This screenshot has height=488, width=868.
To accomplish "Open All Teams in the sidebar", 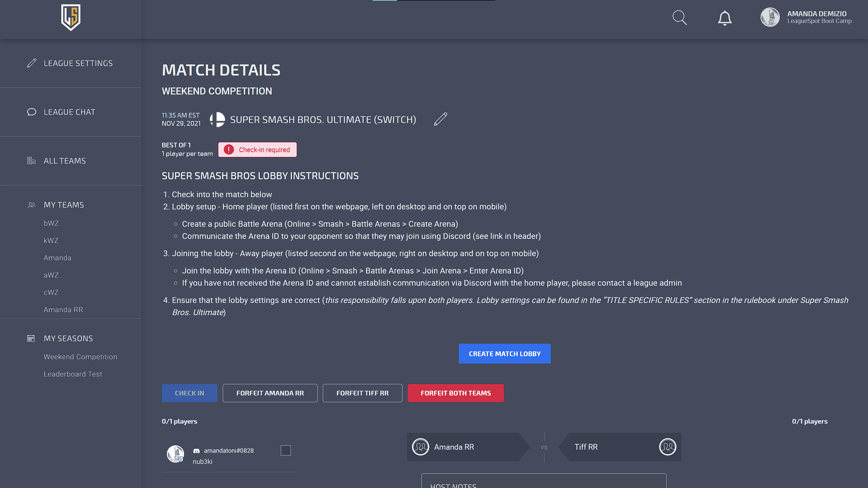I will coord(65,161).
